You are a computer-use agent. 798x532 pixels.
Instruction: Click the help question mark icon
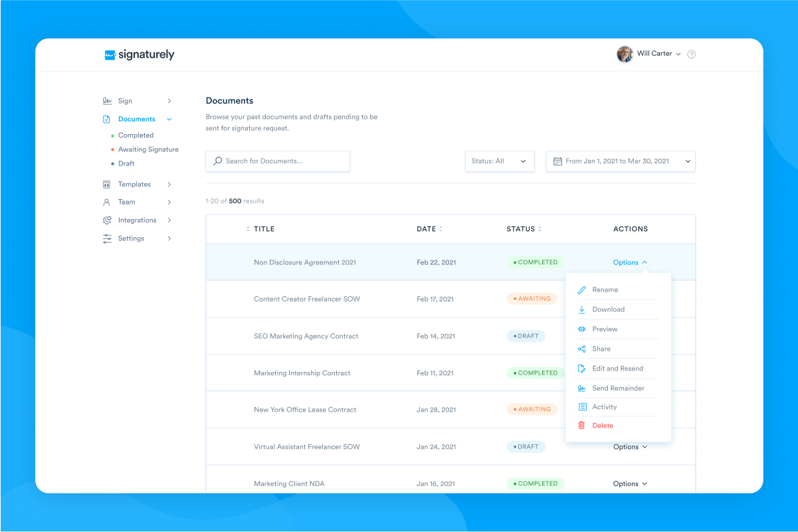[691, 54]
